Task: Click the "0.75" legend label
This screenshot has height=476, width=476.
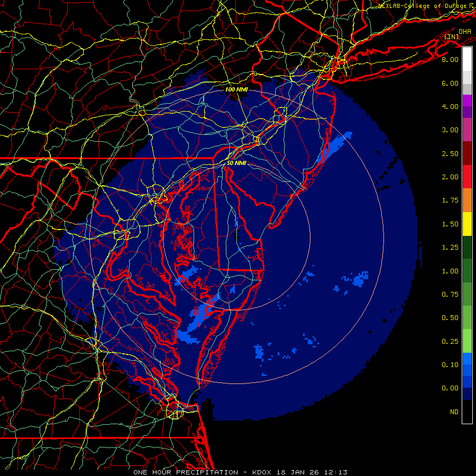Action: pyautogui.click(x=450, y=295)
